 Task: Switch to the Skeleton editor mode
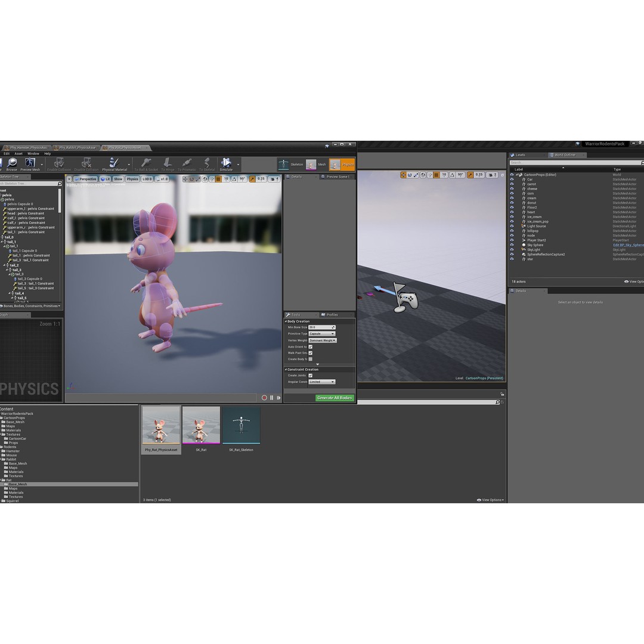[x=291, y=165]
